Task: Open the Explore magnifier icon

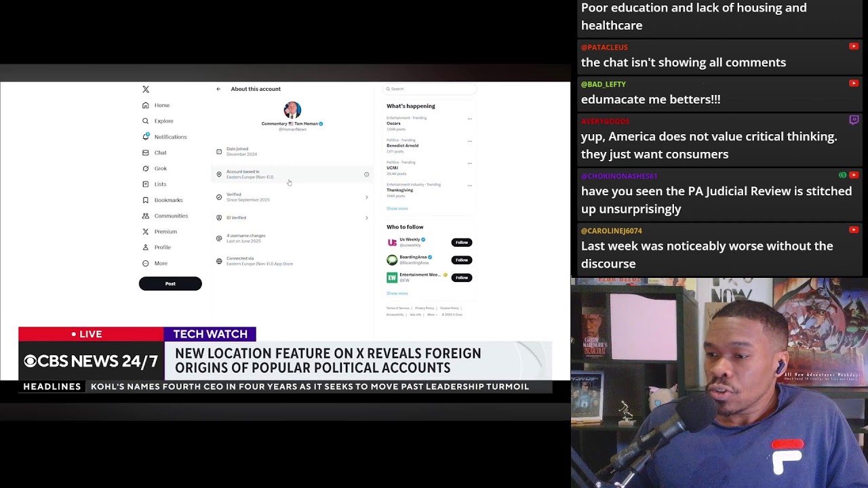Action: (x=146, y=121)
